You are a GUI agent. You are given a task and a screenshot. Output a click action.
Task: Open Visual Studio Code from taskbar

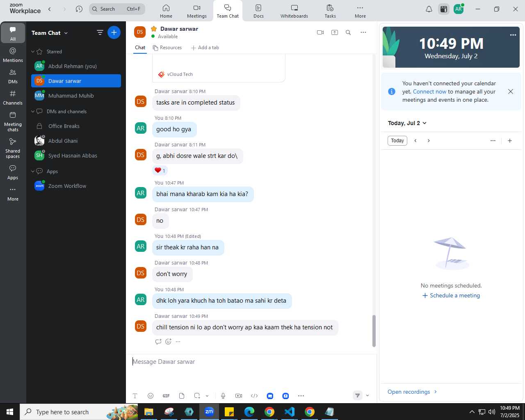point(290,412)
